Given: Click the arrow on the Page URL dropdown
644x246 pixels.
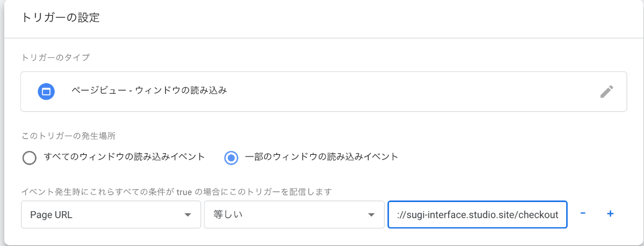Looking at the screenshot, I should (x=187, y=215).
